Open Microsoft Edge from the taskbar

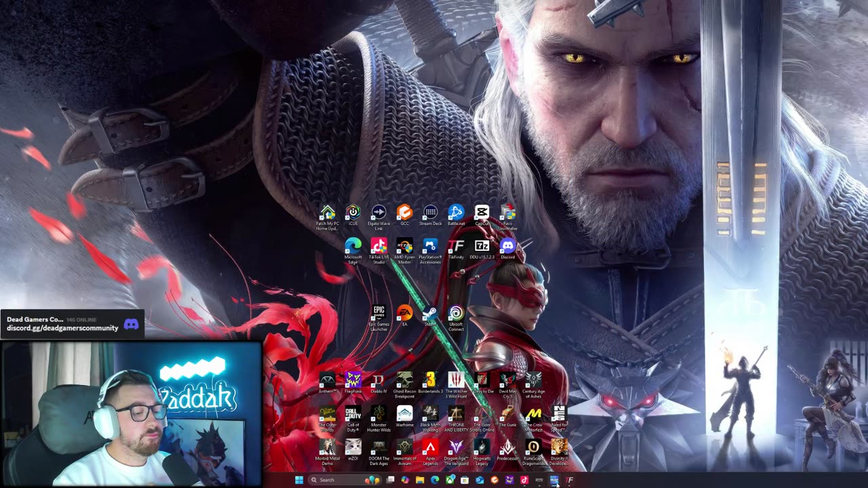pos(435,480)
